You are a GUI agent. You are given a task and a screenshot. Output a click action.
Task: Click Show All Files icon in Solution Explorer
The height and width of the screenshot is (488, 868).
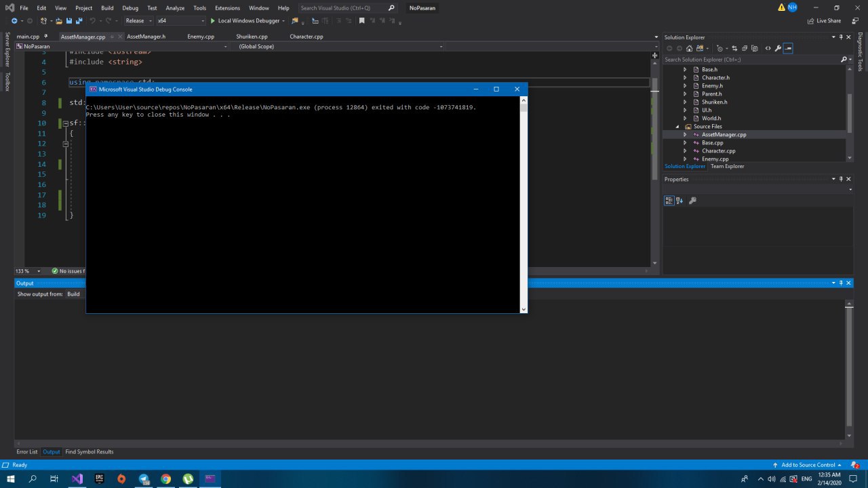coord(755,48)
